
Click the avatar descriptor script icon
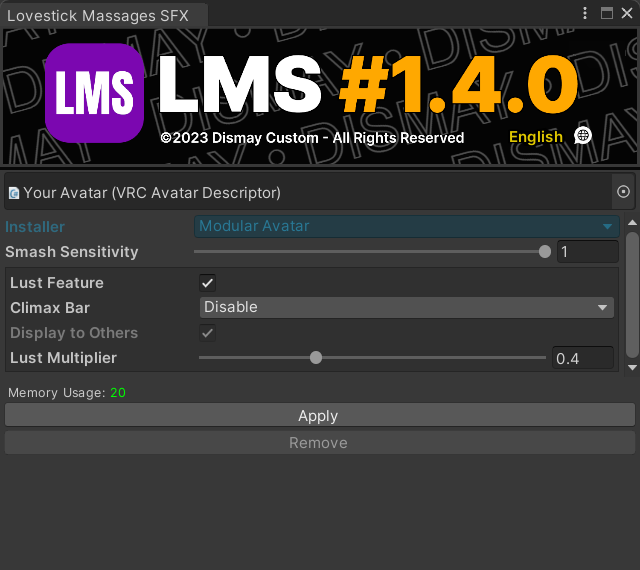14,193
